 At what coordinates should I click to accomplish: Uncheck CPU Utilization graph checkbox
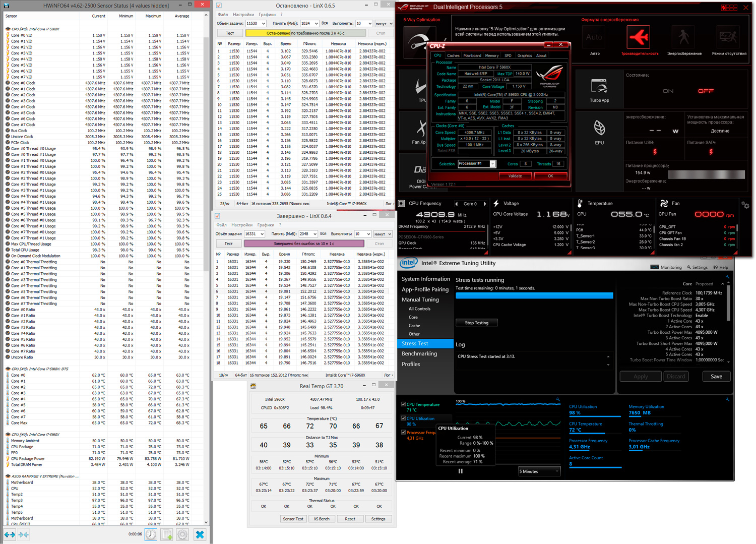pos(403,418)
